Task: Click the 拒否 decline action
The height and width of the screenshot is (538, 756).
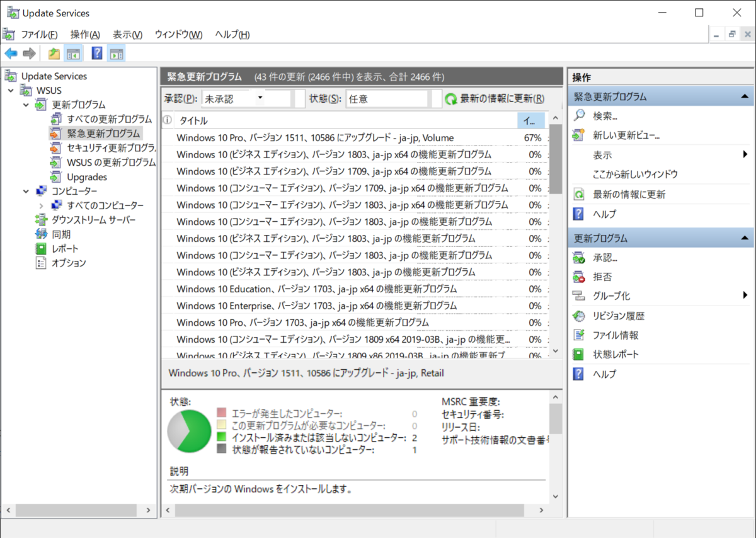Action: (602, 277)
